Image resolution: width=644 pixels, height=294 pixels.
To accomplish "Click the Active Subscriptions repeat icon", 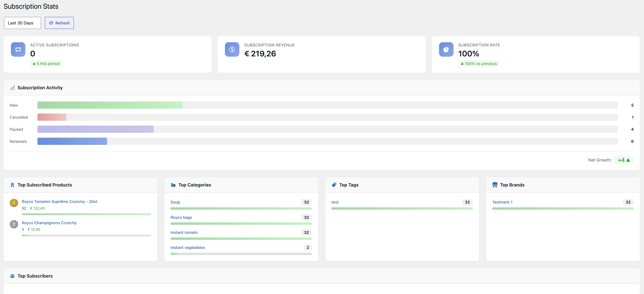I will click(x=18, y=49).
